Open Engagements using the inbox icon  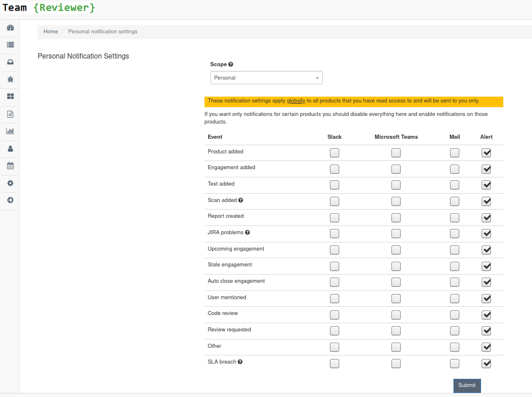[10, 62]
